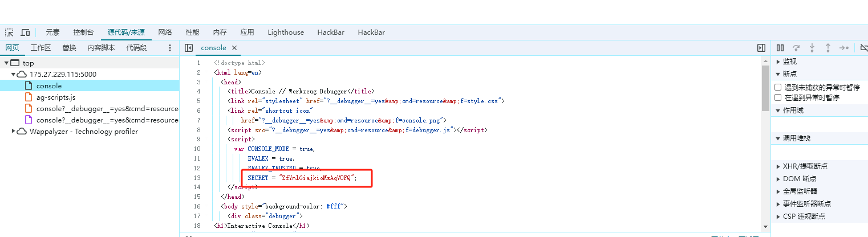
Task: Open the second HackBar tab
Action: [371, 32]
